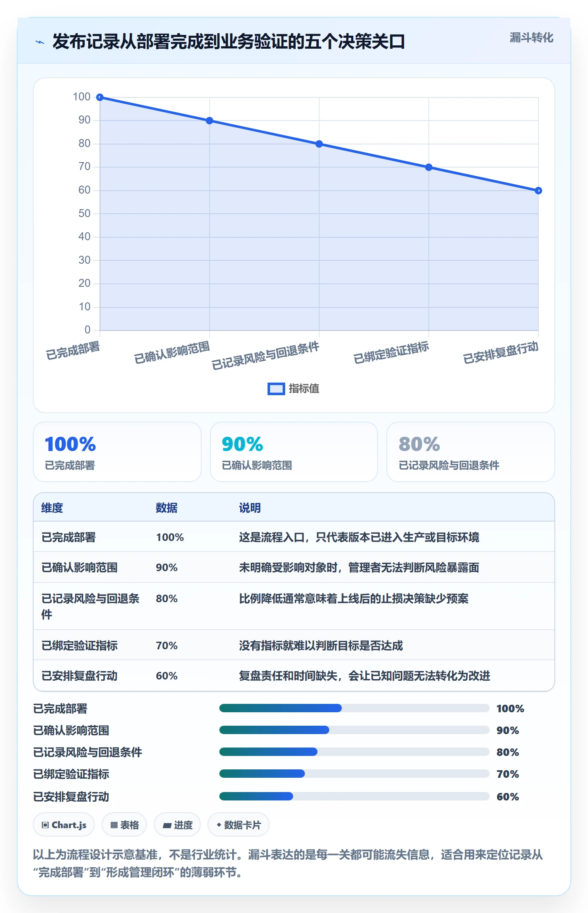Click the x-axis label 已安排复盘行动

pyautogui.click(x=501, y=353)
